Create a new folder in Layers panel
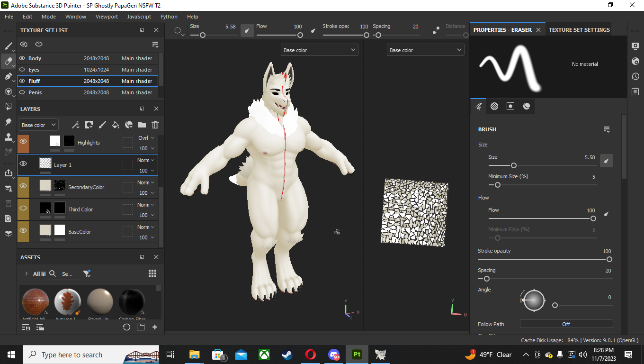 point(142,125)
